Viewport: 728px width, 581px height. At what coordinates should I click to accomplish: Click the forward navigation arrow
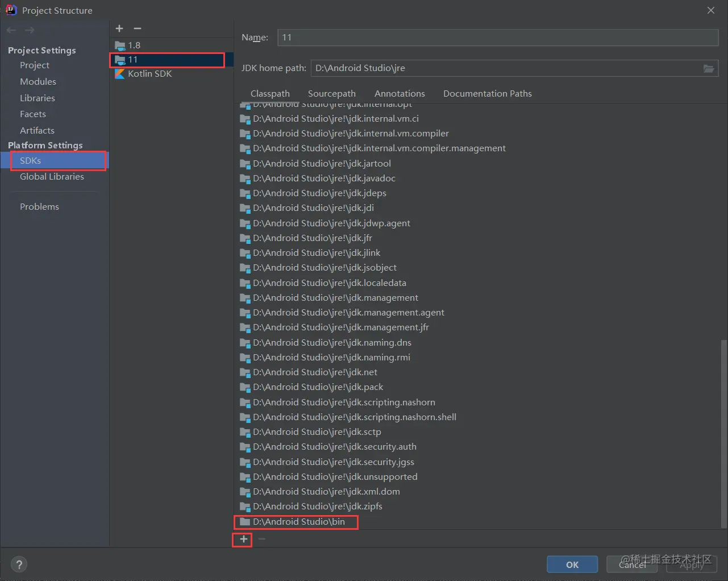coord(30,30)
